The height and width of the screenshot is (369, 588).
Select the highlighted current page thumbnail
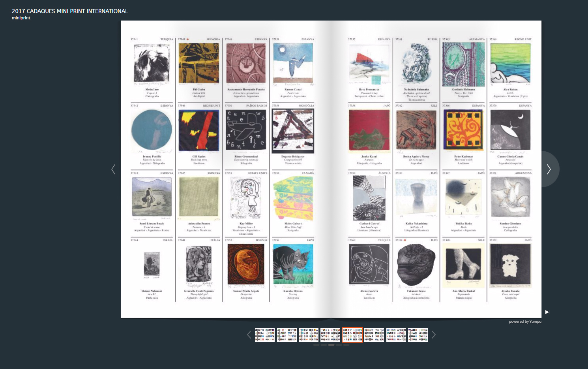pyautogui.click(x=352, y=335)
